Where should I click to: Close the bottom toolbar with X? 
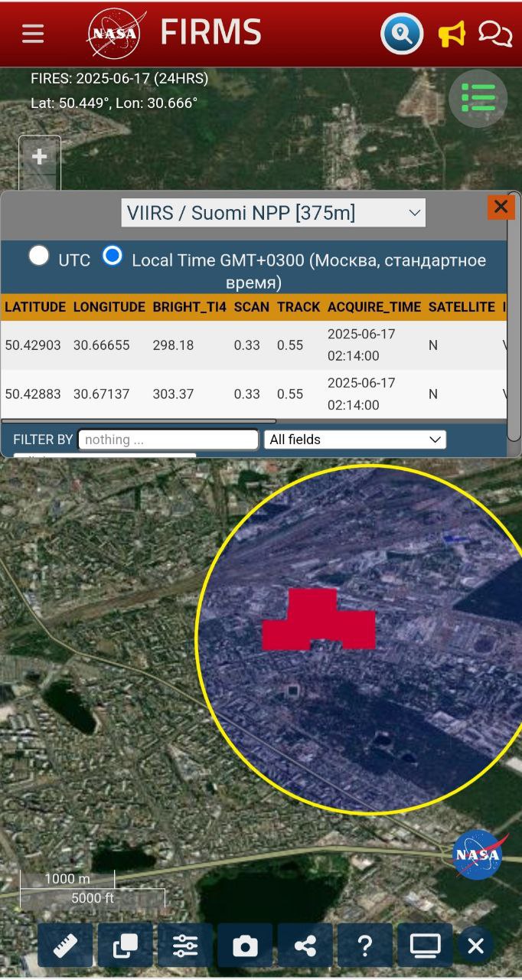pyautogui.click(x=475, y=946)
